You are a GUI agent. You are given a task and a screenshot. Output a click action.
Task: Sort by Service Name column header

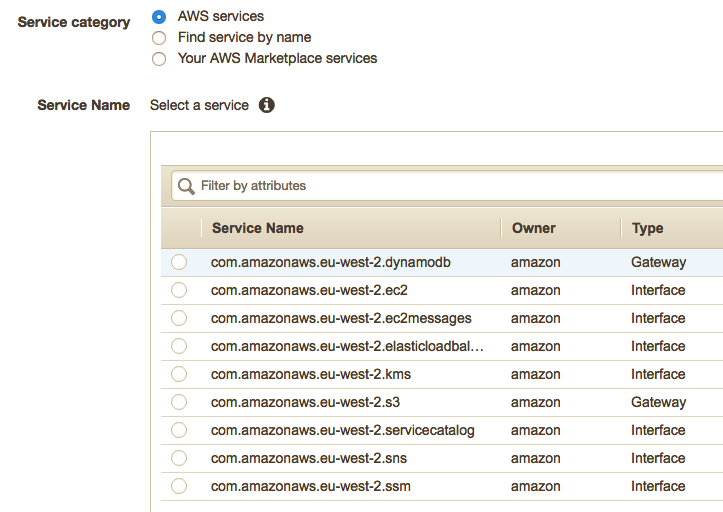pos(257,228)
